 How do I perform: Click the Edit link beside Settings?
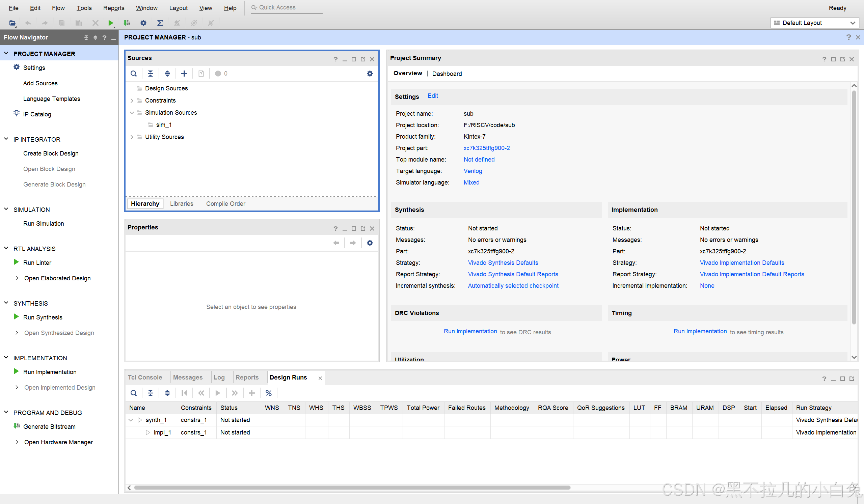433,96
